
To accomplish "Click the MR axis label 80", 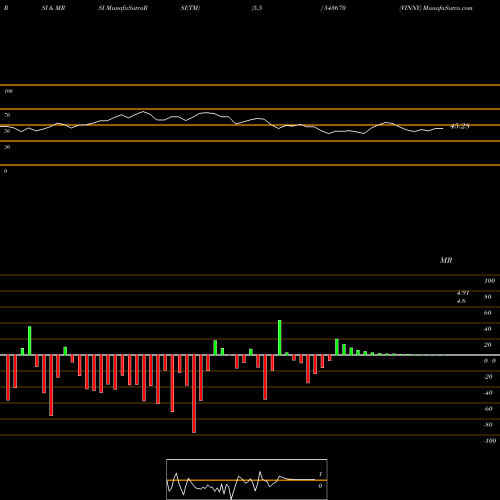I will tap(488, 297).
